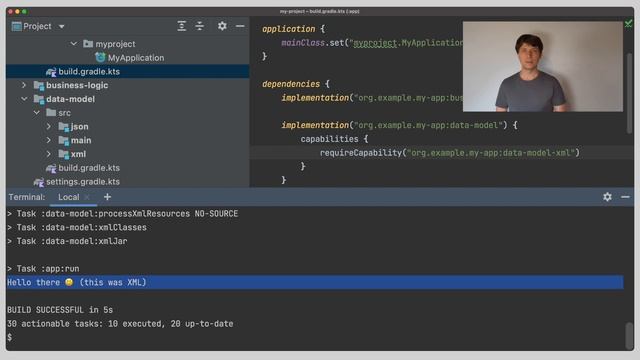
Task: Click the json folder icon
Action: 63,127
